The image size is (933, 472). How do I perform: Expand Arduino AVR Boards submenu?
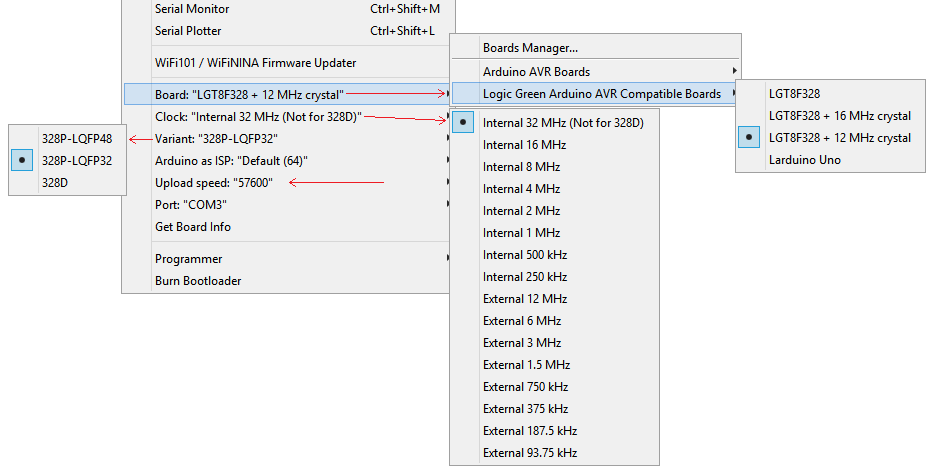coord(596,71)
